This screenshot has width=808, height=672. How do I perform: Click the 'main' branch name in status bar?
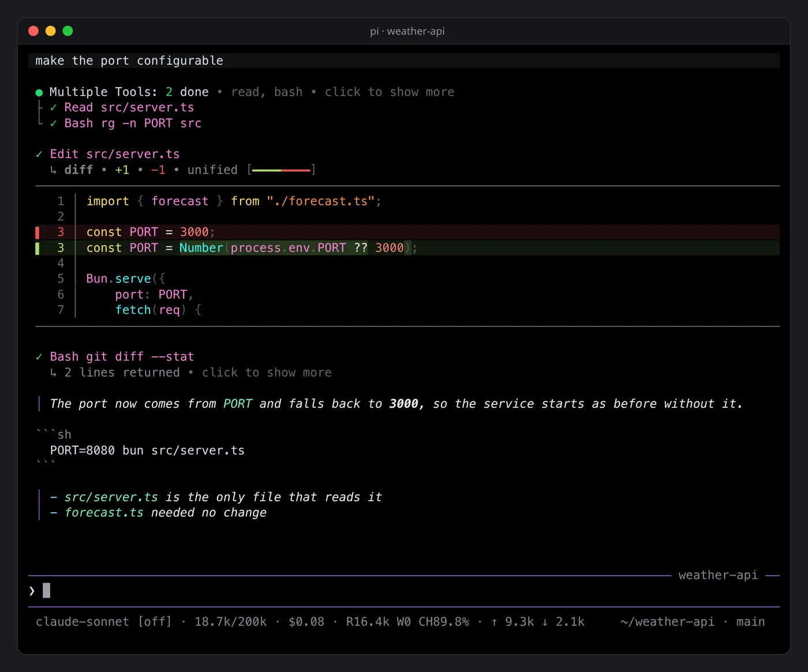751,622
